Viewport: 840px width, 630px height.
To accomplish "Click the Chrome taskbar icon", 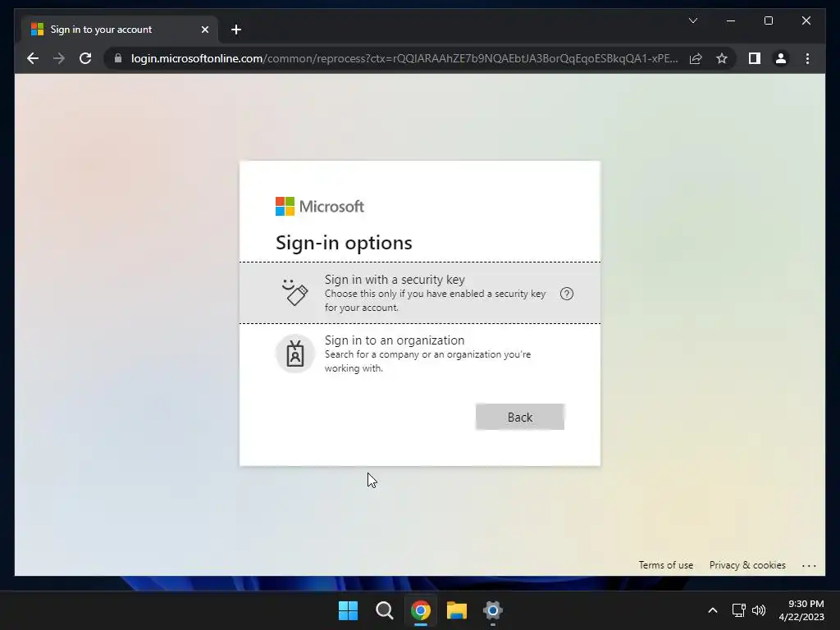I will [x=421, y=610].
